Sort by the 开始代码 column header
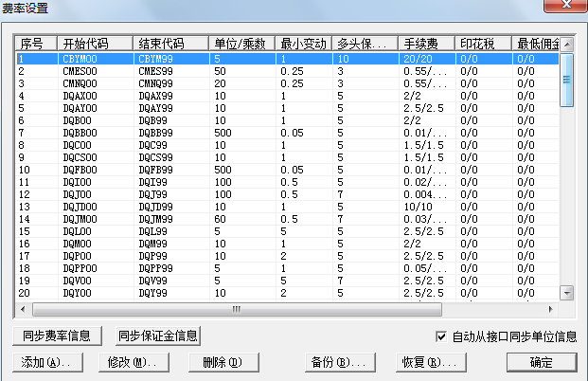The width and height of the screenshot is (588, 381). pos(96,44)
